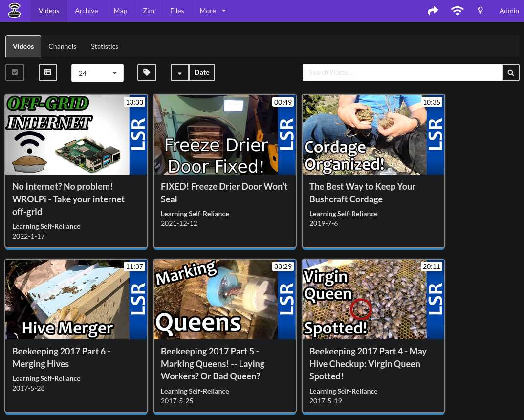Open the Admin link
The width and height of the screenshot is (524, 420).
coord(509,11)
